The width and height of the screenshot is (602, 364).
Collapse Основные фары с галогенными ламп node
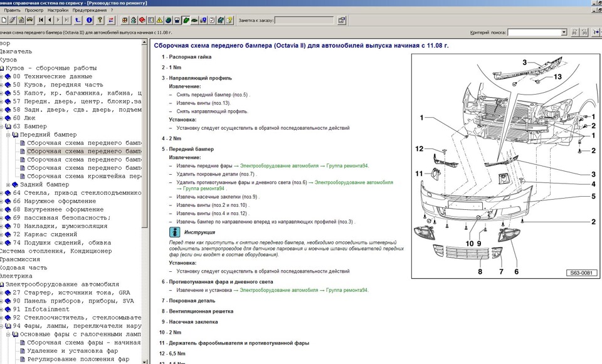click(8, 334)
